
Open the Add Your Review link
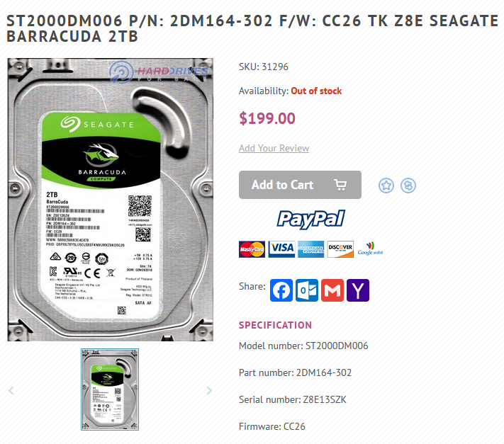click(274, 148)
